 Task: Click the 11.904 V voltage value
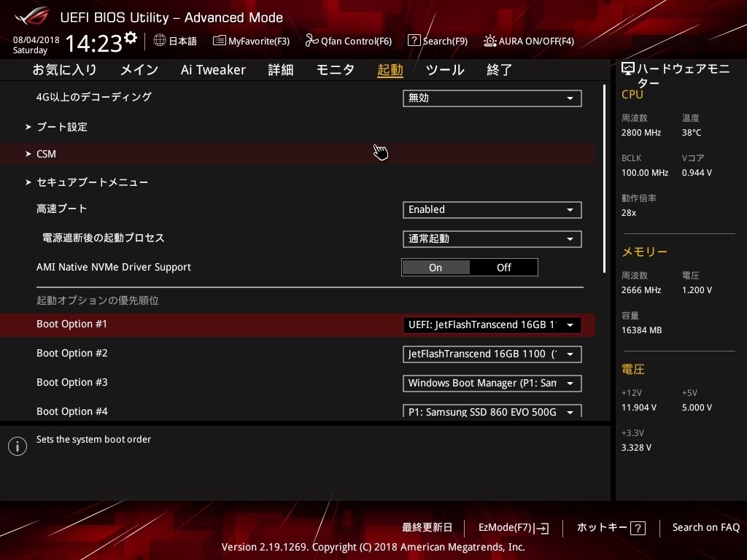click(639, 408)
